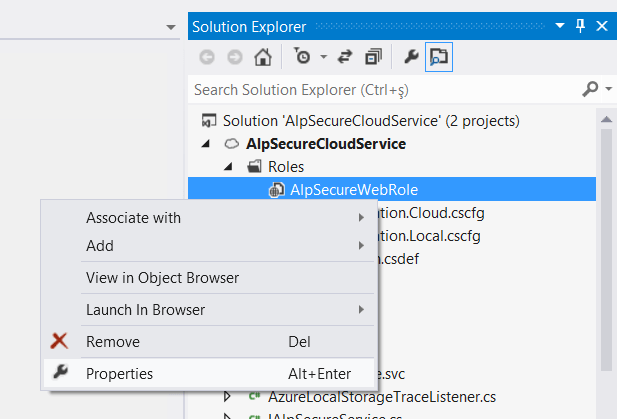This screenshot has height=419, width=617.
Task: Click the Pending Changes Filter clock icon
Action: (303, 57)
